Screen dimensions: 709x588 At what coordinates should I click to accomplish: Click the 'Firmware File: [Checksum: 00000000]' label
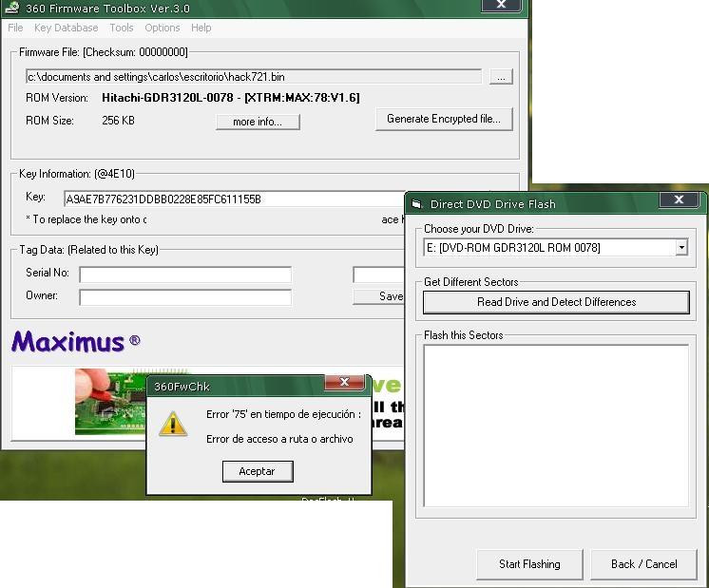pyautogui.click(x=103, y=52)
